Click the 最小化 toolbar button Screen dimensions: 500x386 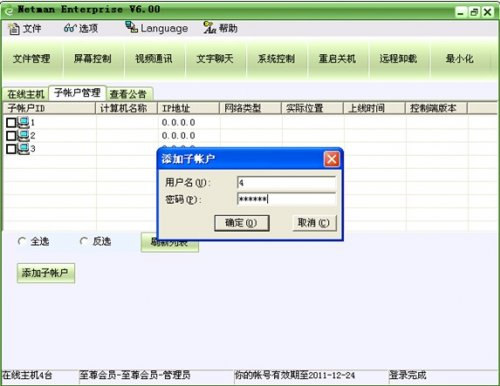460,59
